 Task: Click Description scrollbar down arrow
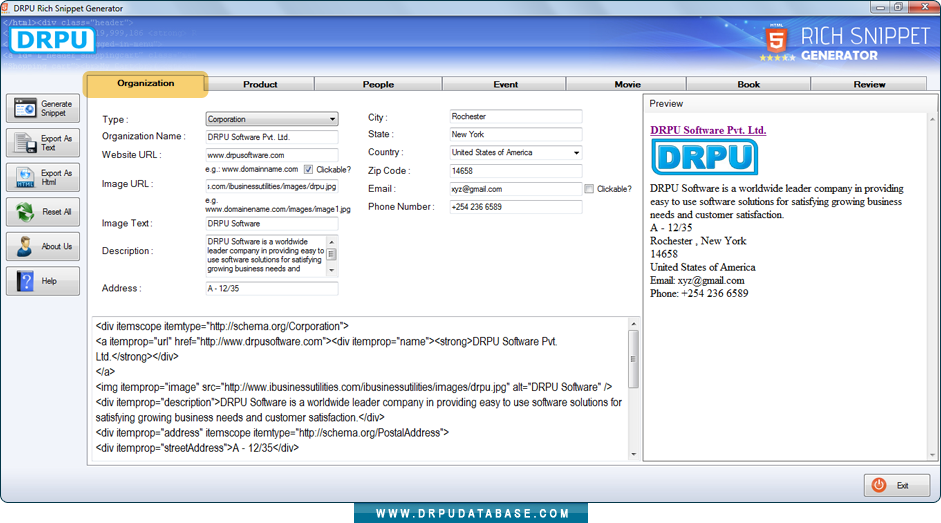coord(332,271)
